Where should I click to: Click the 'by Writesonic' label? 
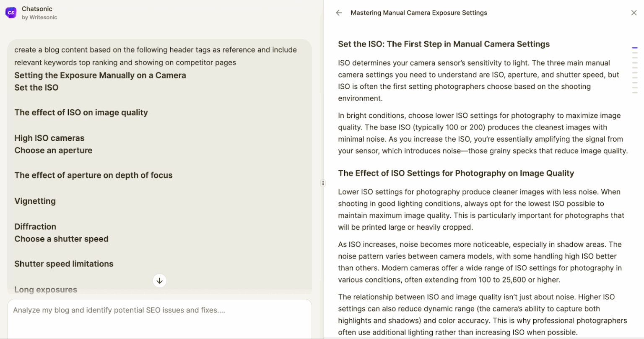click(x=40, y=18)
